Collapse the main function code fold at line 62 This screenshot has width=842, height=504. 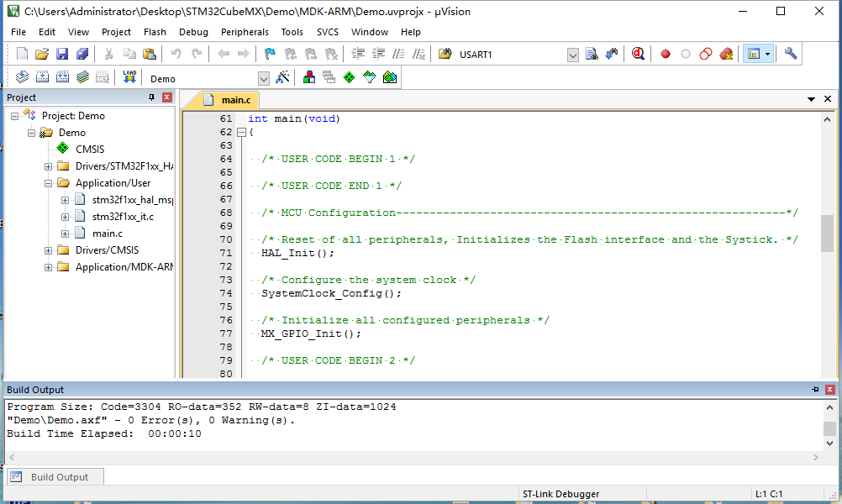242,132
